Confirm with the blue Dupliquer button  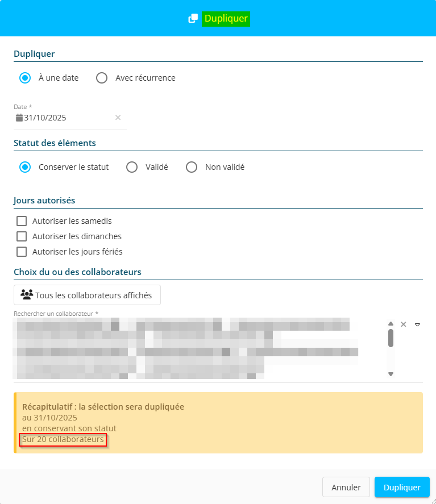pos(402,488)
